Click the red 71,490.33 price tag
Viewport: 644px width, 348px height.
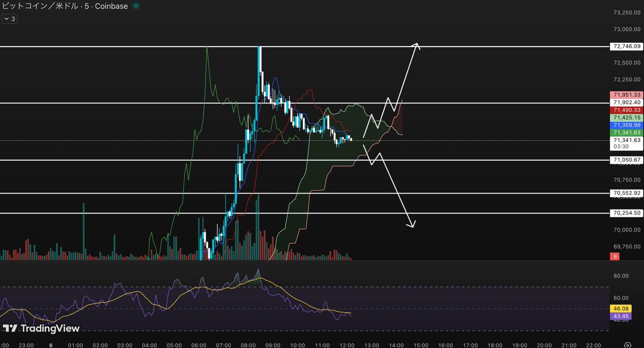tap(626, 110)
